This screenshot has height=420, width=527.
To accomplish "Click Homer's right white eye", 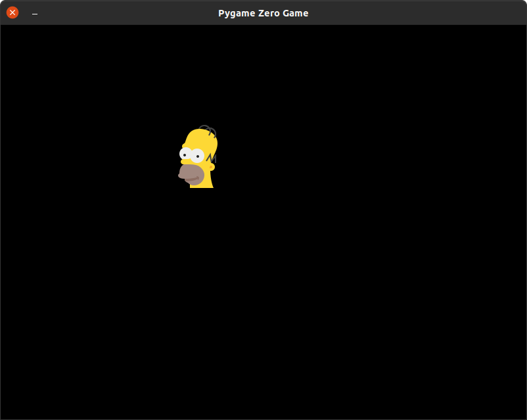I will point(197,156).
